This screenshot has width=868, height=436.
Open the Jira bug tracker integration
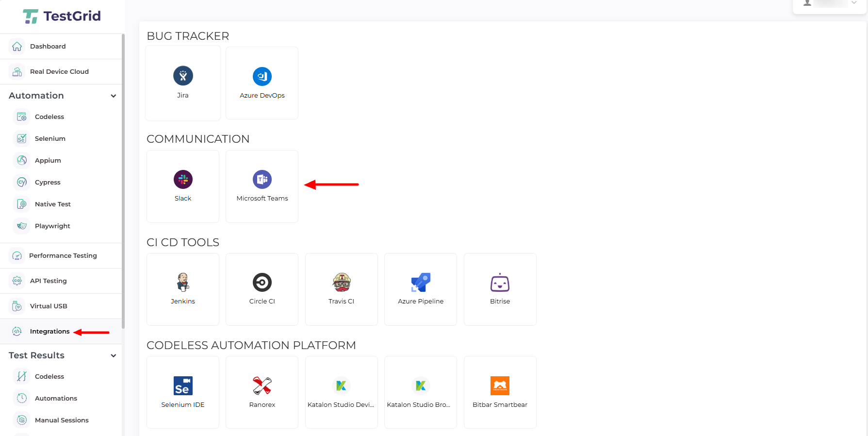[183, 76]
